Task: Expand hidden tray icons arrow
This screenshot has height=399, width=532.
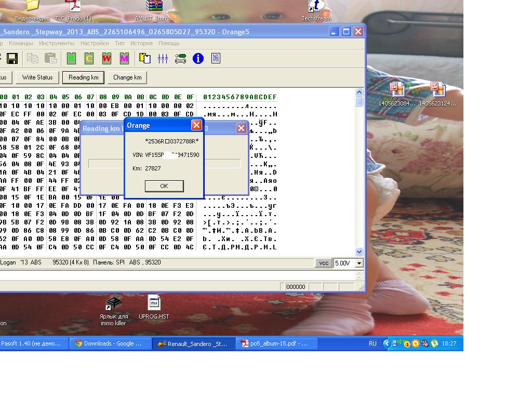Action: pyautogui.click(x=387, y=344)
